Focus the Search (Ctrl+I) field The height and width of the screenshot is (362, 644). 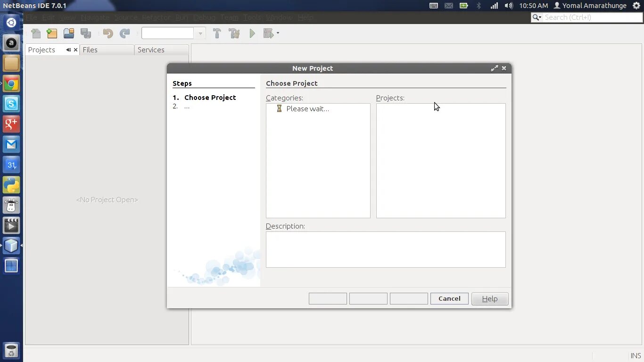tap(592, 17)
